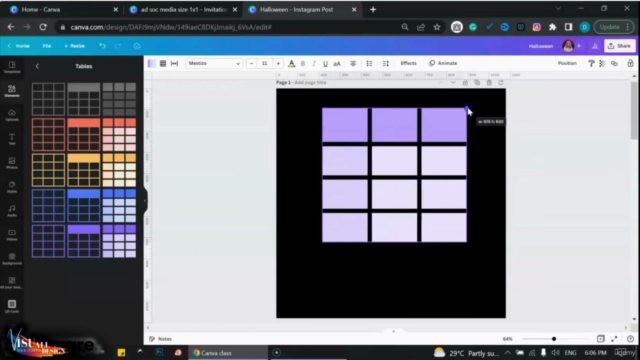Open the table cell color swatch
The image size is (640, 360).
[151, 63]
